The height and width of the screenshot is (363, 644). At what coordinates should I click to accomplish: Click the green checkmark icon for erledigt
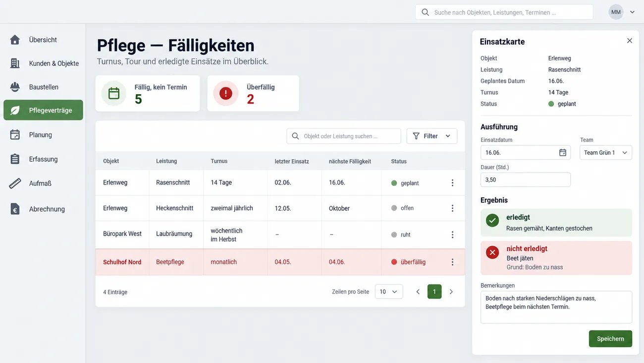pyautogui.click(x=492, y=221)
